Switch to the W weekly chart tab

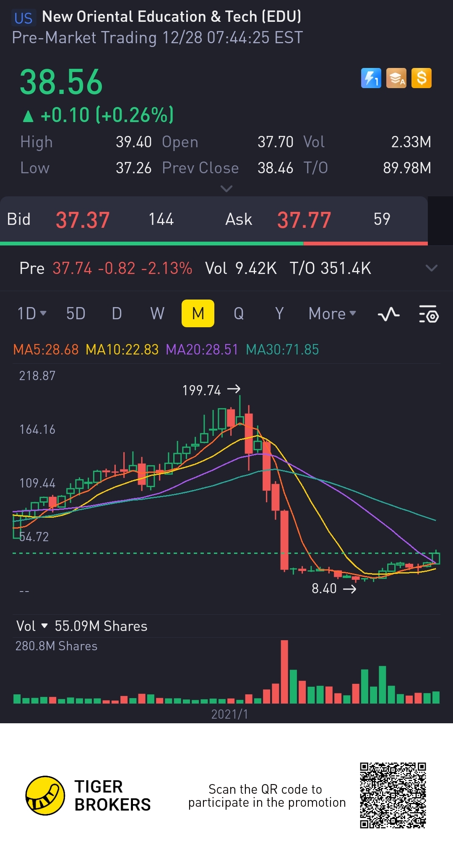[x=157, y=313]
